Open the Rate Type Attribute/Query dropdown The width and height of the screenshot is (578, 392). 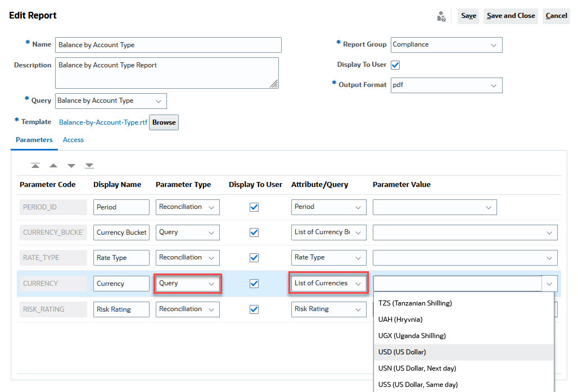coord(329,258)
